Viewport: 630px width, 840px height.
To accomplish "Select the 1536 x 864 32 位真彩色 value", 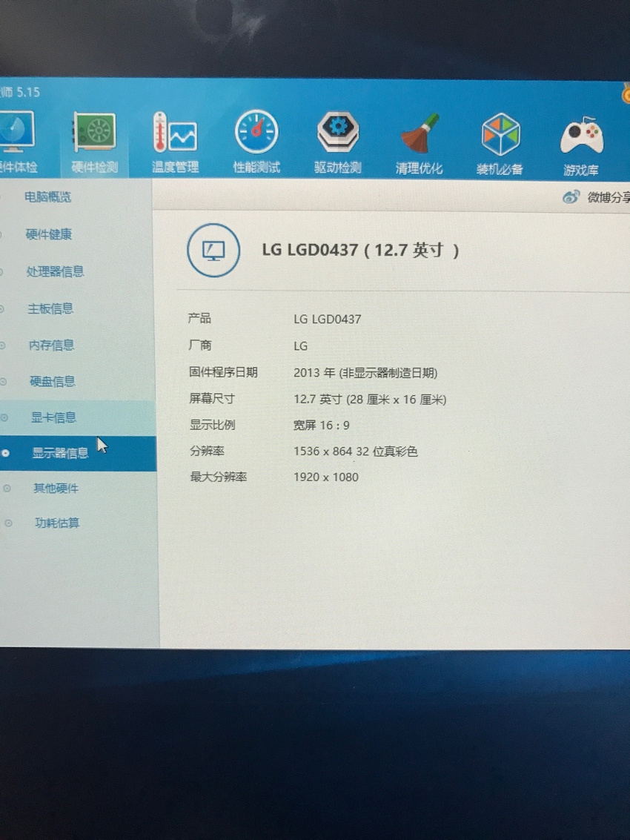I will tap(356, 452).
